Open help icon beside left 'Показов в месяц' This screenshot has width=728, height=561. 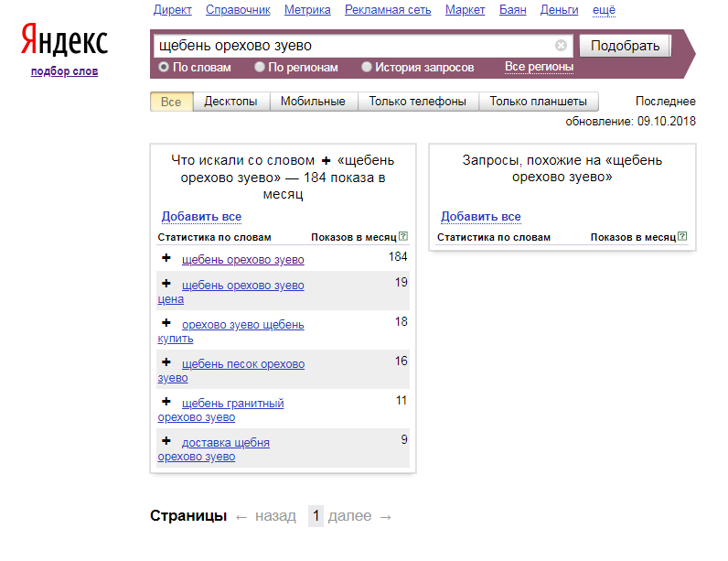pyautogui.click(x=403, y=236)
